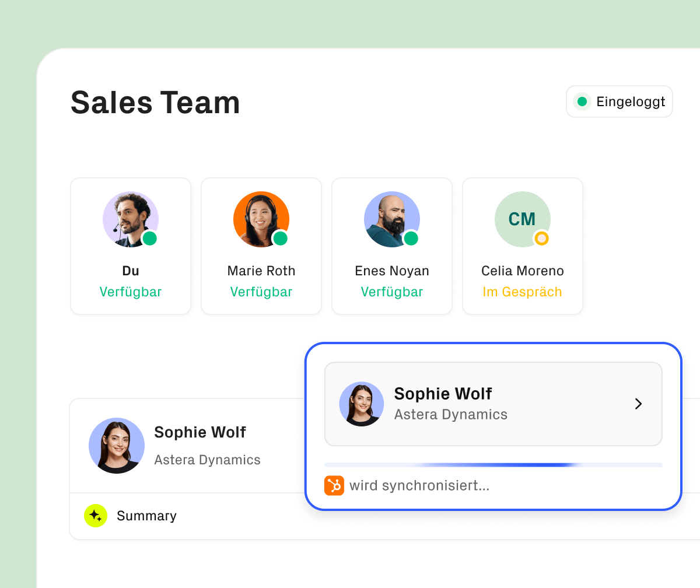Click Marie Roth's green availability indicator
Viewport: 700px width, 588px height.
(x=281, y=238)
